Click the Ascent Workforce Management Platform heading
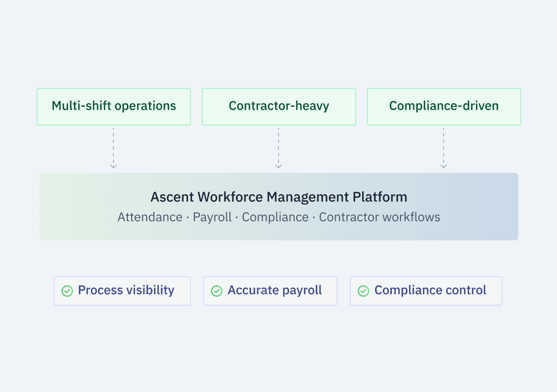Image resolution: width=557 pixels, height=392 pixels. [x=279, y=197]
